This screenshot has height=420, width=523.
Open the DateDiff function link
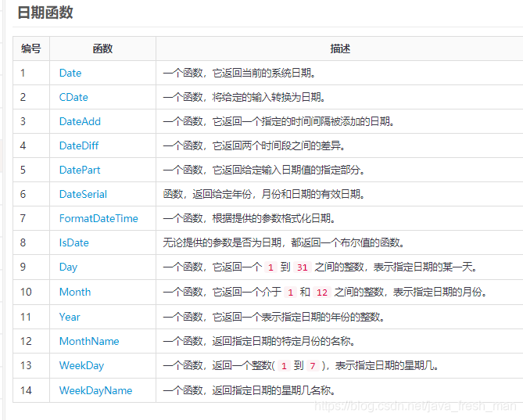[x=79, y=145]
